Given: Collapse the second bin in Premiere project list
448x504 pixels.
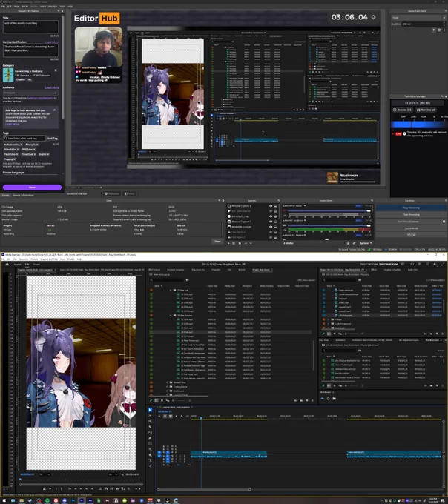Looking at the screenshot, I should (171, 315).
